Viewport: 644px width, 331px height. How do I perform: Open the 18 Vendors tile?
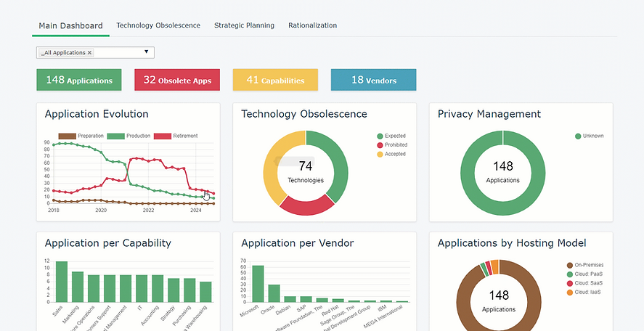pyautogui.click(x=373, y=80)
